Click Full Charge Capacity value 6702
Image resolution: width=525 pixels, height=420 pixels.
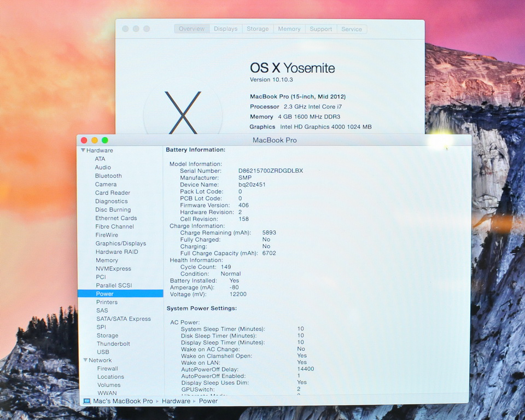pos(269,253)
